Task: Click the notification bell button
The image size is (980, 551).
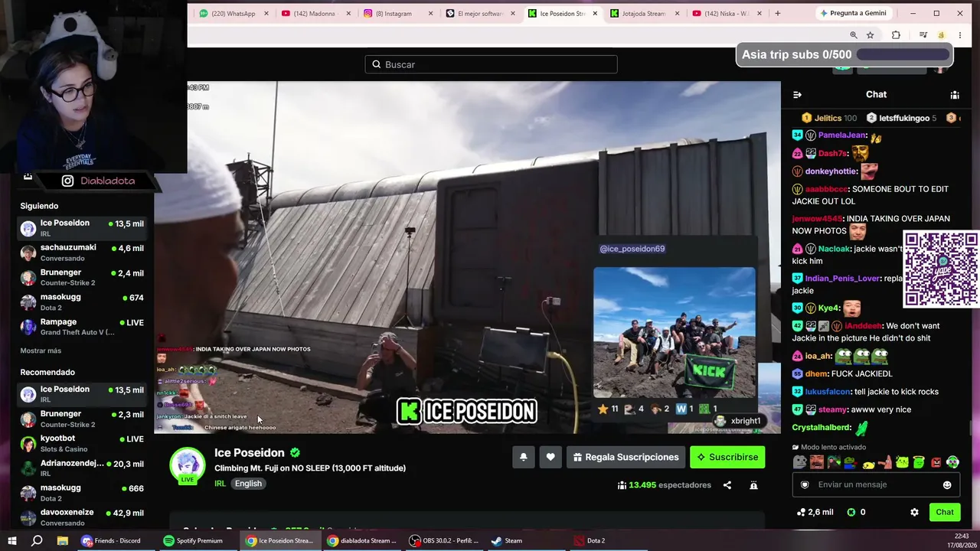Action: tap(523, 457)
